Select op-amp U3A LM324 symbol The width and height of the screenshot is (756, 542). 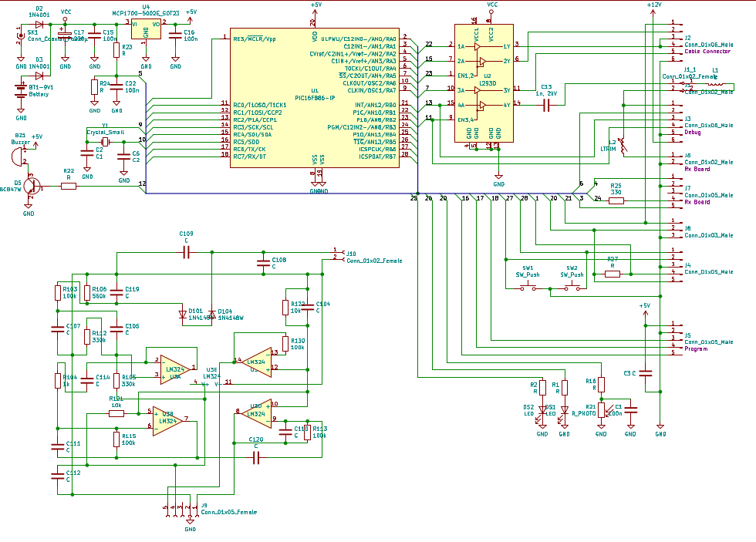click(174, 369)
